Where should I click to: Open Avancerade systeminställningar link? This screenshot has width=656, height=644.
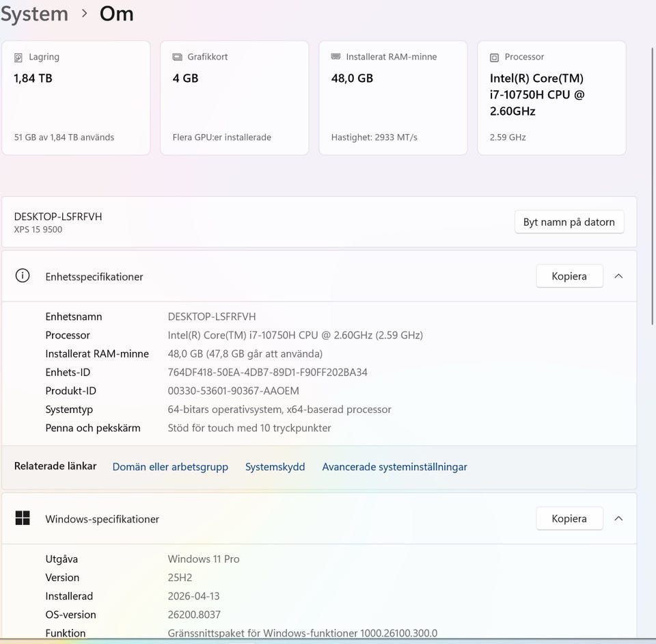click(394, 467)
